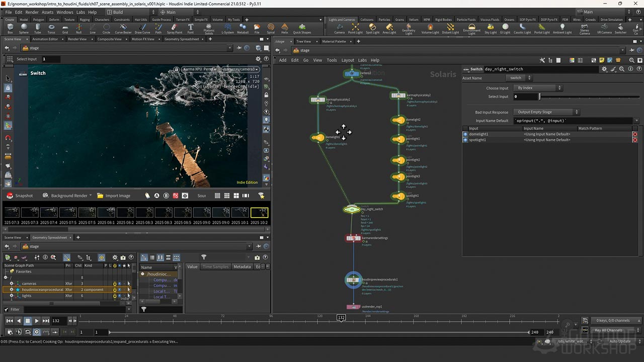This screenshot has height=362, width=644.
Task: Click the Torus shelf tool
Action: click(x=51, y=28)
